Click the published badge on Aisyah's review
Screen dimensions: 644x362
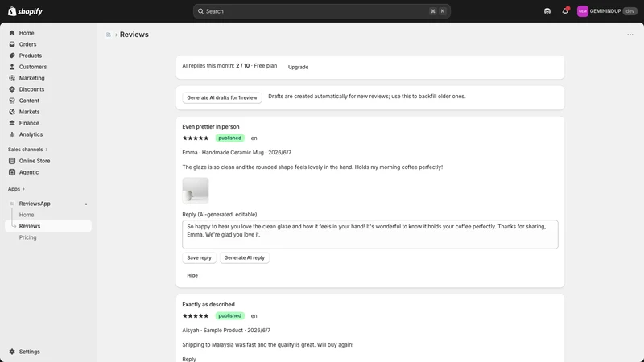click(x=230, y=315)
